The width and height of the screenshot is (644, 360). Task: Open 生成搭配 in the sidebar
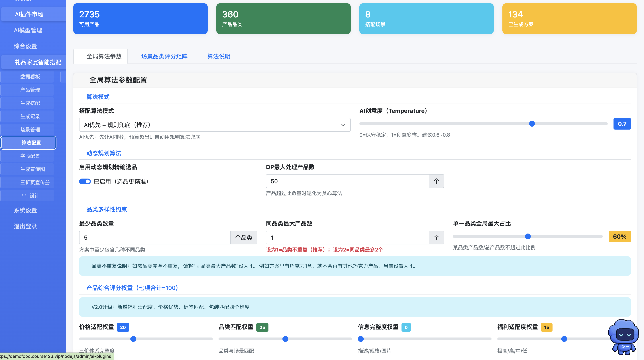point(28,103)
